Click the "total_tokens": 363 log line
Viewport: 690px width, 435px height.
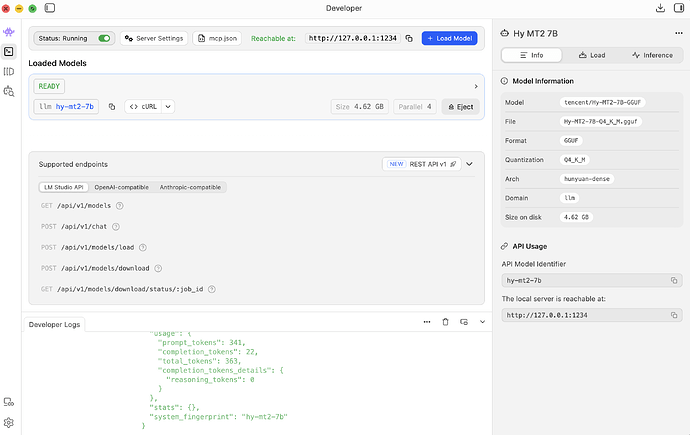pyautogui.click(x=199, y=361)
